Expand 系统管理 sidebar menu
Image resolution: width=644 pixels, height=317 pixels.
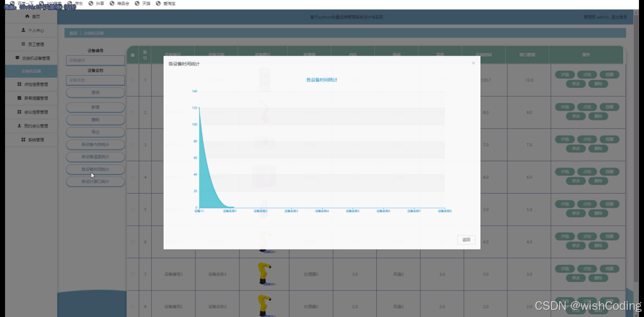point(32,140)
